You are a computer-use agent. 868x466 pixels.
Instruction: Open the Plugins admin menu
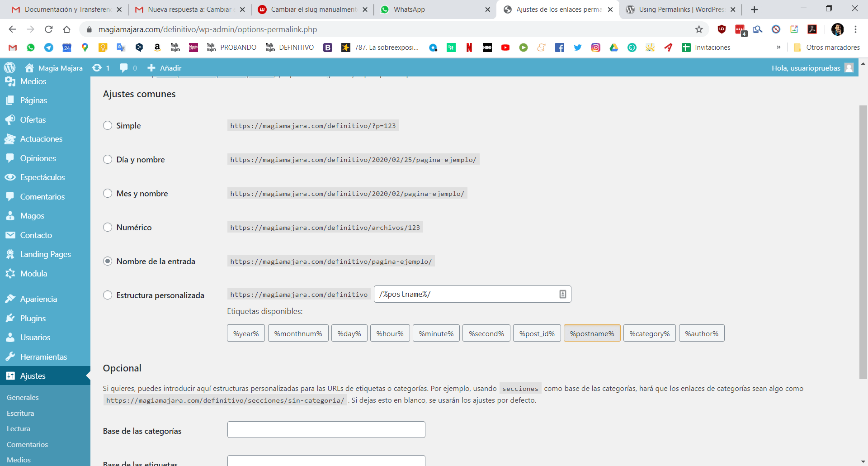[45, 319]
